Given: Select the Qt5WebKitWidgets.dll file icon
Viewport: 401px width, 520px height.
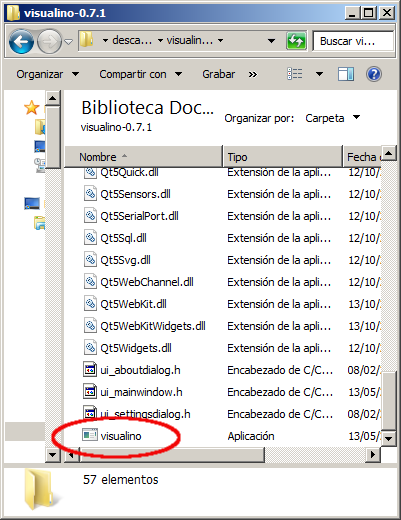Looking at the screenshot, I should pos(90,326).
